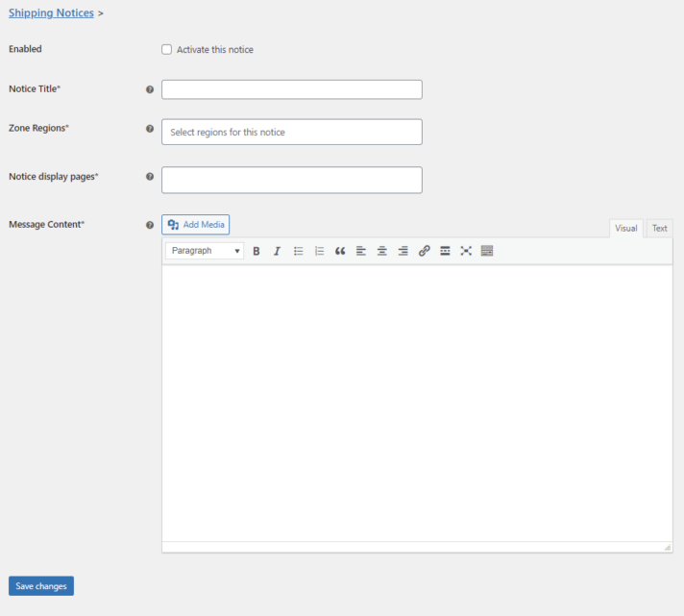Show help tip for Notice Title
The width and height of the screenshot is (684, 616).
[x=150, y=89]
